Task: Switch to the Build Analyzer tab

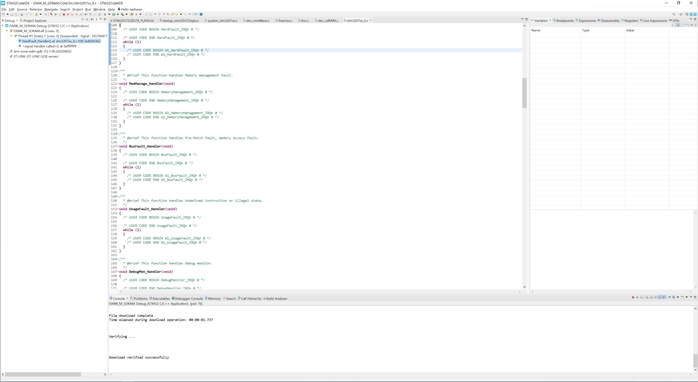Action: 276,298
